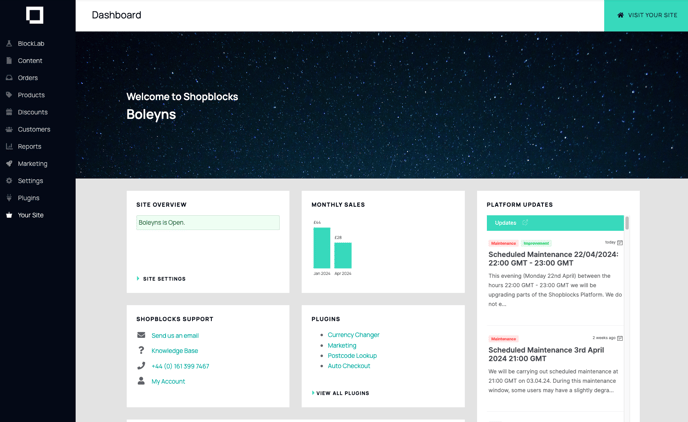Click the Customers people icon

click(x=9, y=129)
